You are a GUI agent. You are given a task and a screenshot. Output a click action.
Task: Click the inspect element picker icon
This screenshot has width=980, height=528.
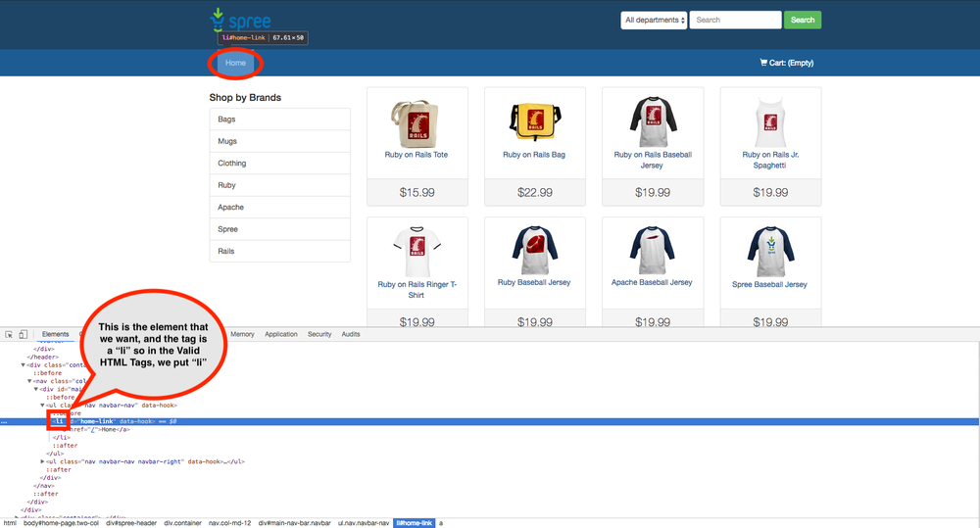9,334
